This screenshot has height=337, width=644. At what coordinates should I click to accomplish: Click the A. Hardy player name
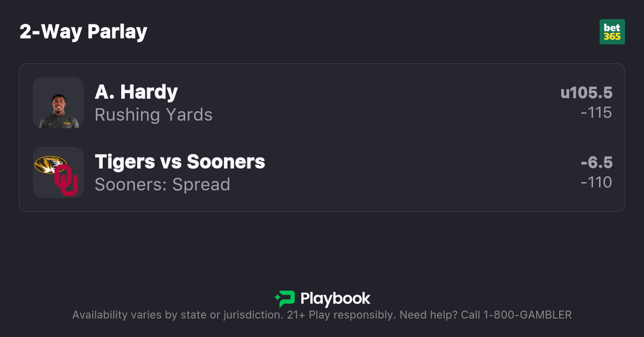click(x=136, y=92)
